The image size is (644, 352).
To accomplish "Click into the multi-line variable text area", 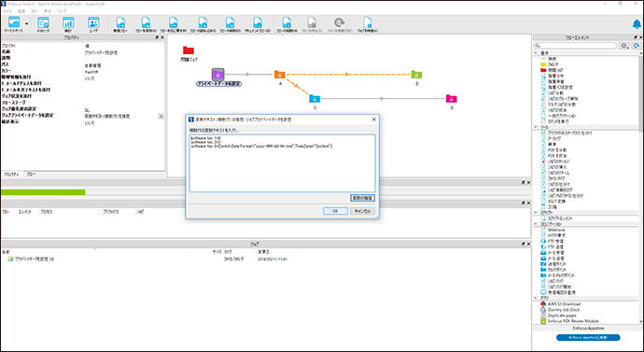I will click(282, 163).
